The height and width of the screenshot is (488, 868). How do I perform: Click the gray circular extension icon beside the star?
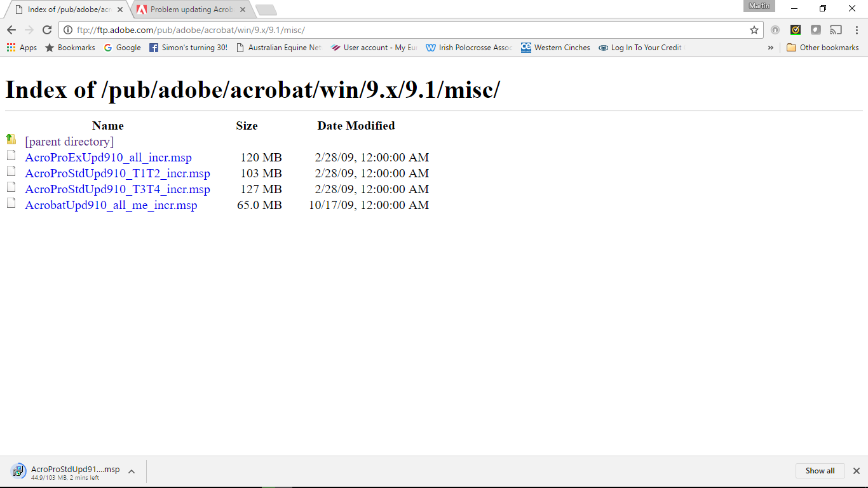tap(775, 30)
